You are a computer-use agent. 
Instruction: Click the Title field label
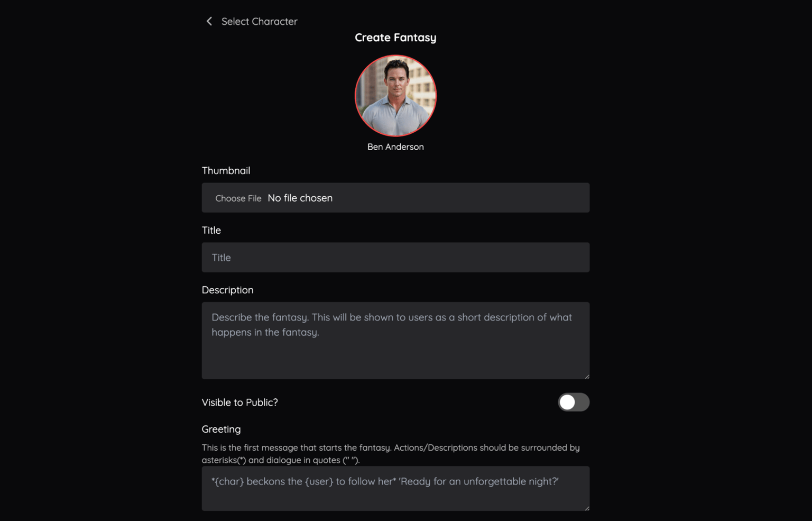[x=211, y=231]
